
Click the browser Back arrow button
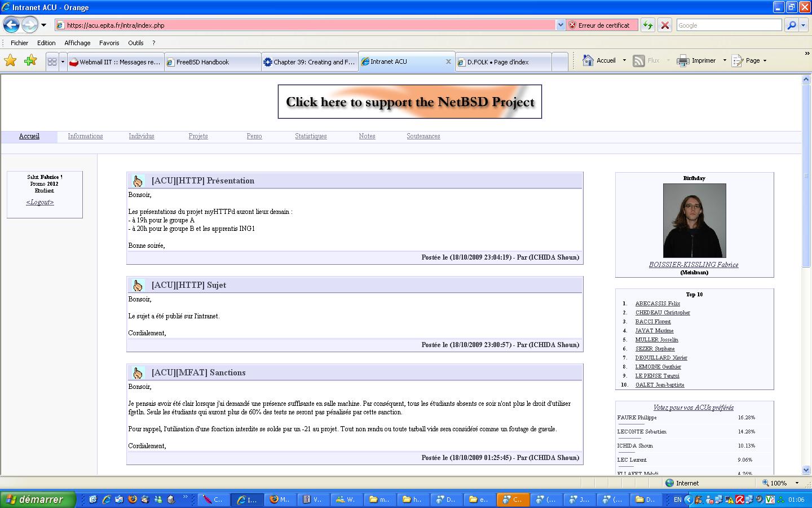(11, 25)
